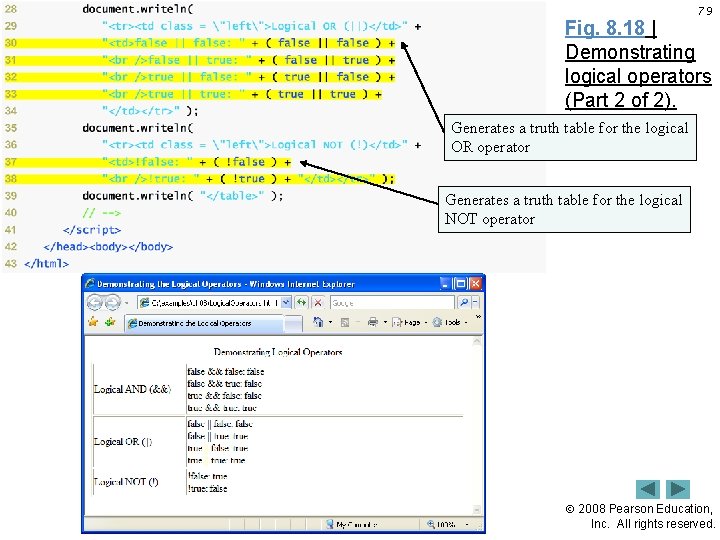Click the IE logo in title bar
Image resolution: width=720 pixels, height=540 pixels.
click(x=90, y=284)
